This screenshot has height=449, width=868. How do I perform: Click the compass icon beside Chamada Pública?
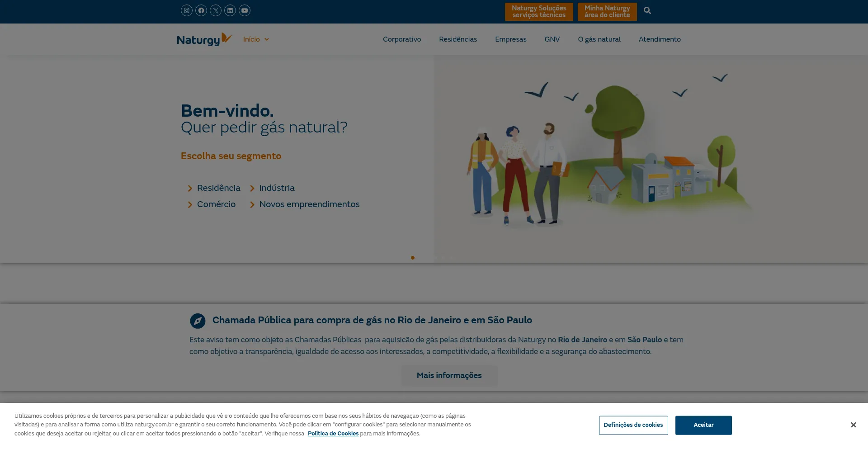[x=198, y=321]
